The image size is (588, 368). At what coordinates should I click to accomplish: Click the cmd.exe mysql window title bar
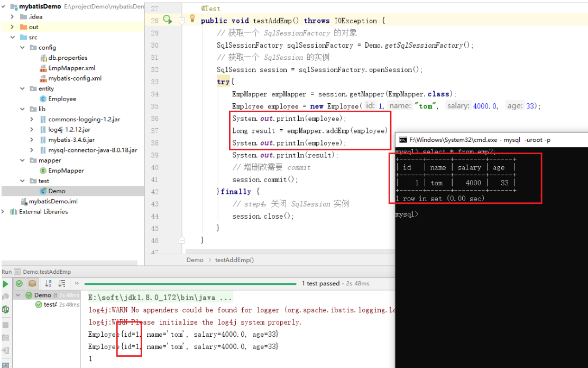click(492, 140)
